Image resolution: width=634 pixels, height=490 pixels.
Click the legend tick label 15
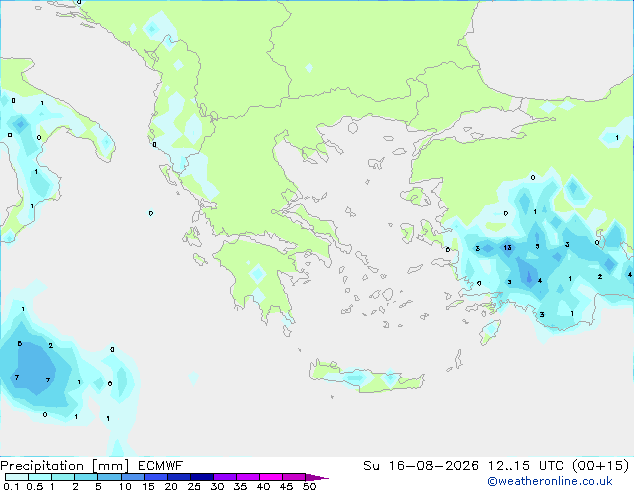tap(148, 486)
